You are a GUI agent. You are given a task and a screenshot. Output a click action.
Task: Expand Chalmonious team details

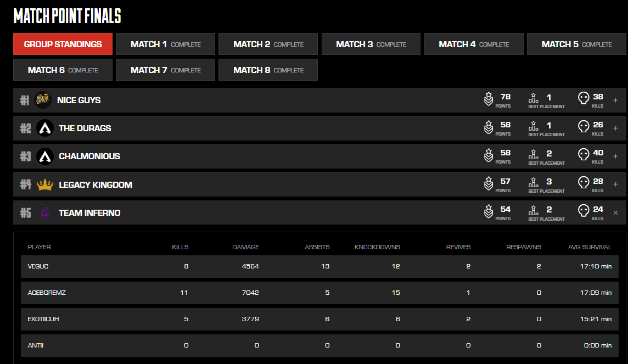[x=615, y=156]
